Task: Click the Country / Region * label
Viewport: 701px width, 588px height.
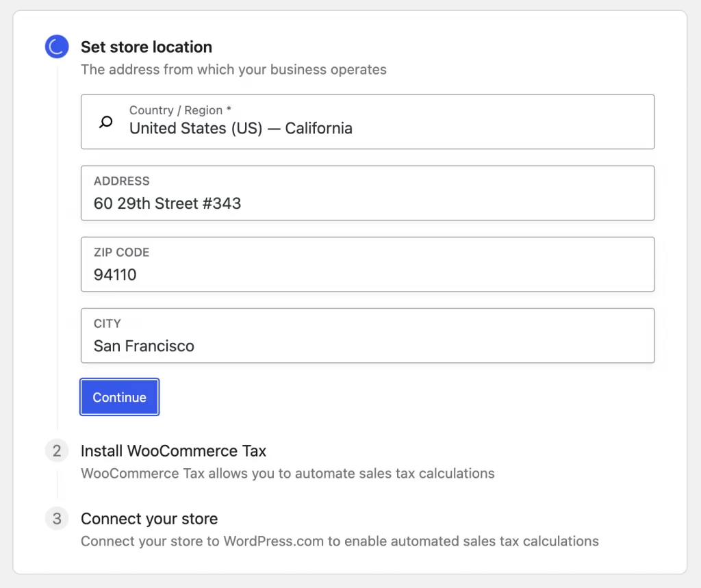Action: point(180,110)
